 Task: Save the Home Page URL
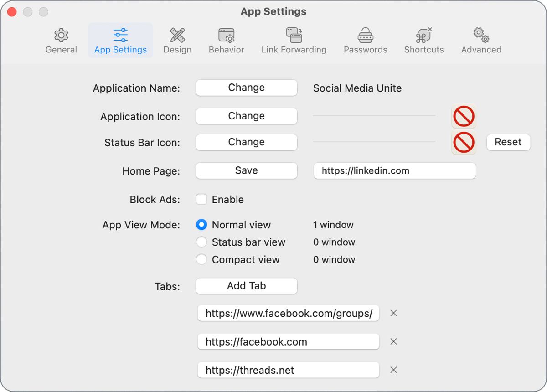246,170
